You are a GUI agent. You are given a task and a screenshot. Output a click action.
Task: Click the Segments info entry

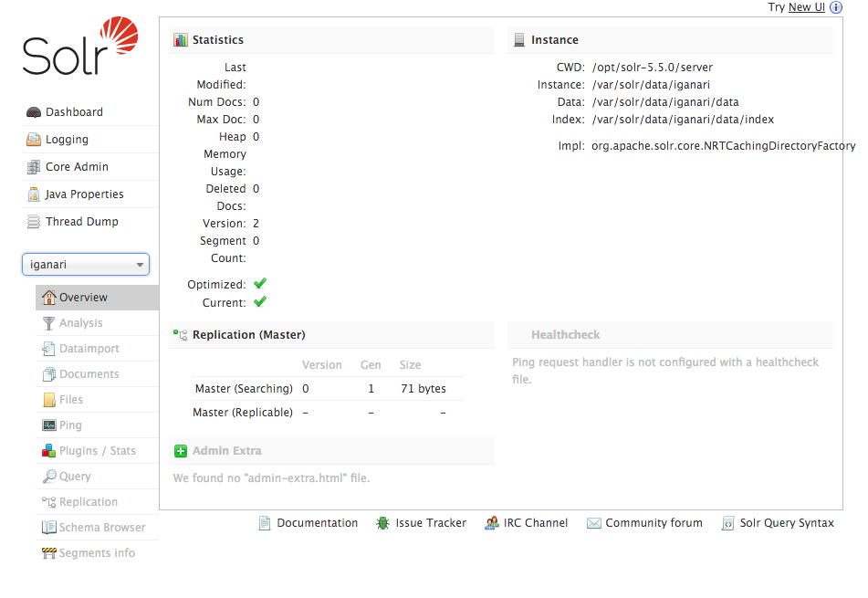[x=99, y=552]
